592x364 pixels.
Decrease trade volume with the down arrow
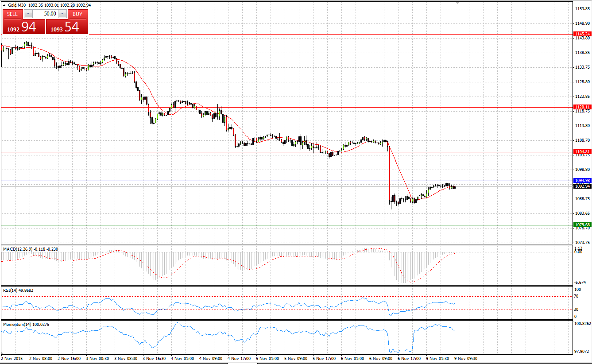coord(28,14)
